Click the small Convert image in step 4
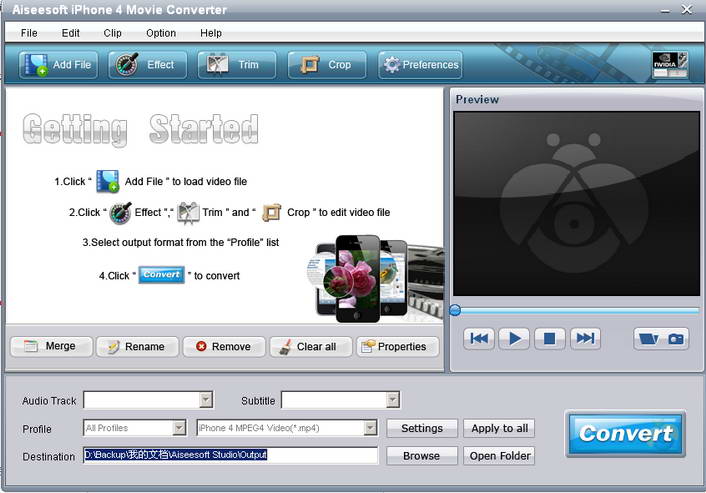The height and width of the screenshot is (493, 706). pyautogui.click(x=161, y=275)
